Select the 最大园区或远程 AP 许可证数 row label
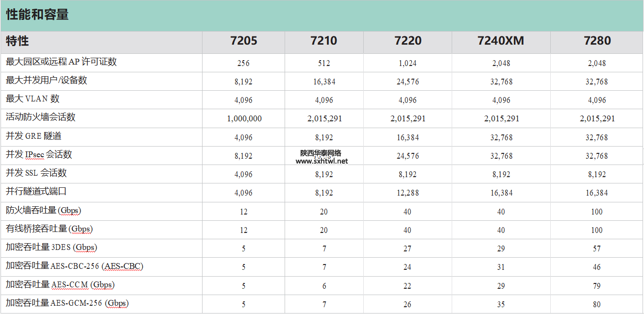Screen dimensions: 644x314 pyautogui.click(x=61, y=62)
